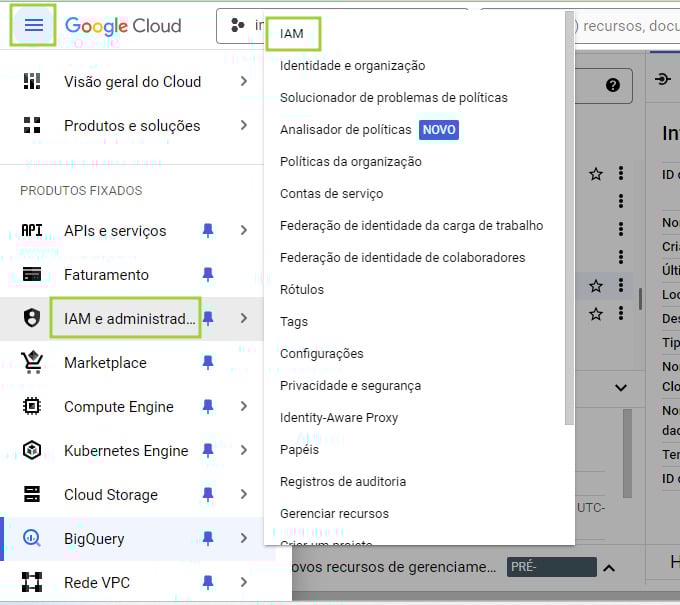The width and height of the screenshot is (680, 605).
Task: Expand the notification bar up-chevron
Action: tap(609, 568)
